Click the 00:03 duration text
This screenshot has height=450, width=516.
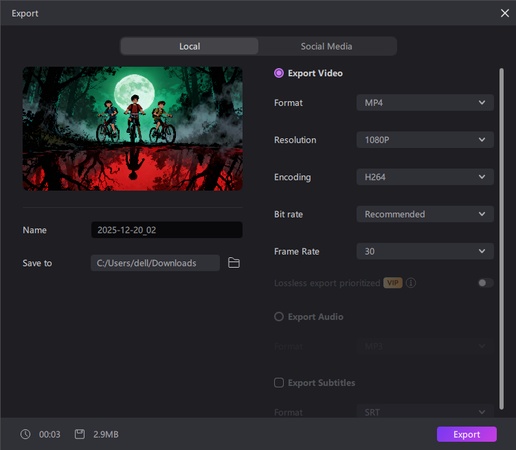[x=50, y=434]
